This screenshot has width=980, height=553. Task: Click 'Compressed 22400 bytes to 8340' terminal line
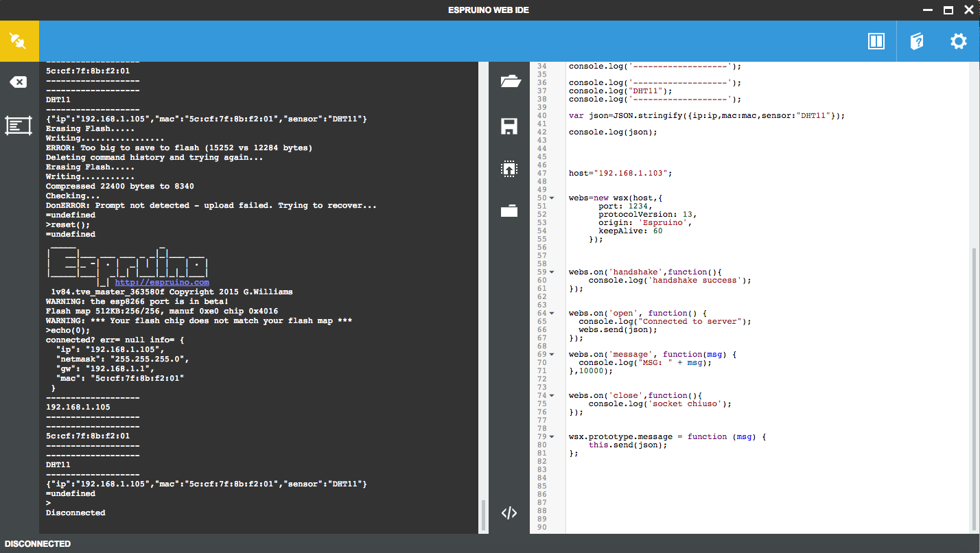tap(120, 186)
